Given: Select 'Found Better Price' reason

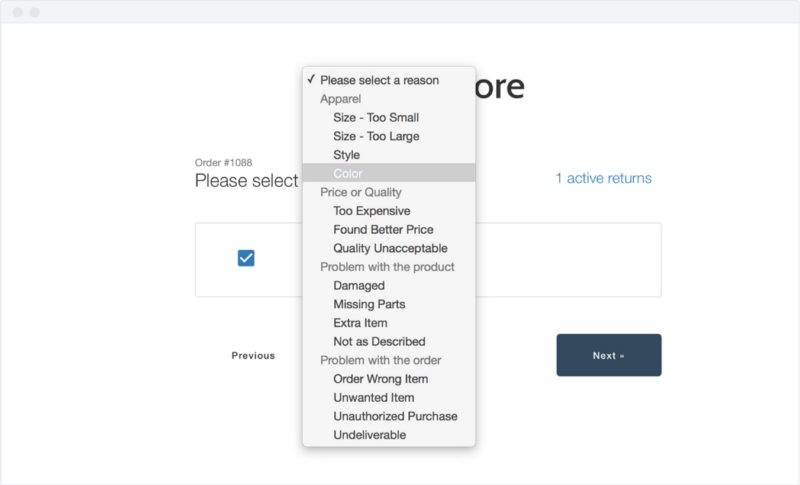Looking at the screenshot, I should [x=383, y=229].
